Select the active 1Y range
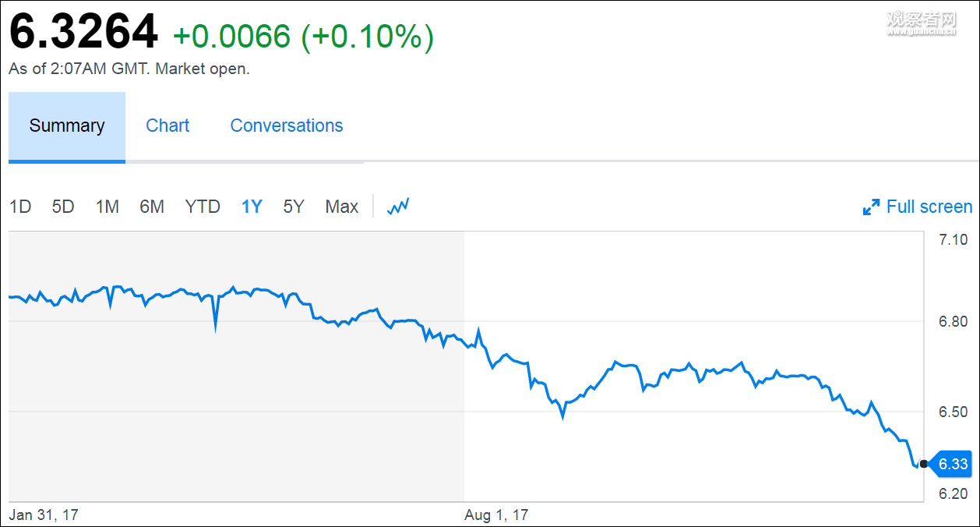 click(252, 207)
